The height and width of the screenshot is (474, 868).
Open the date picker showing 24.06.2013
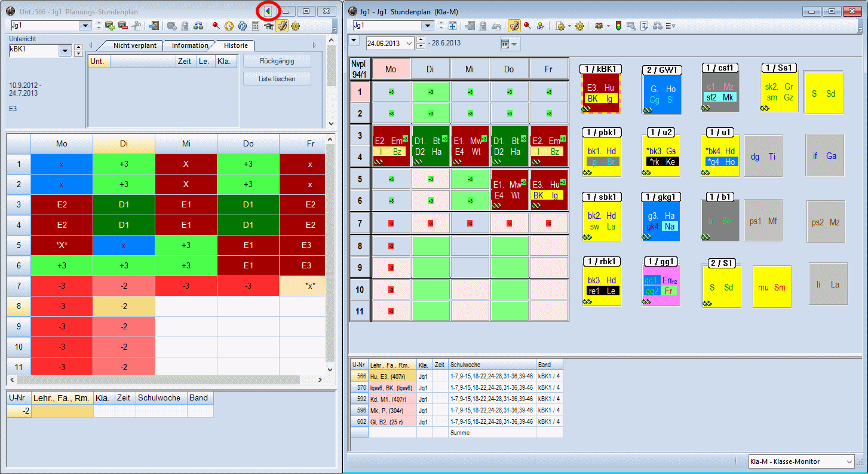coord(409,43)
